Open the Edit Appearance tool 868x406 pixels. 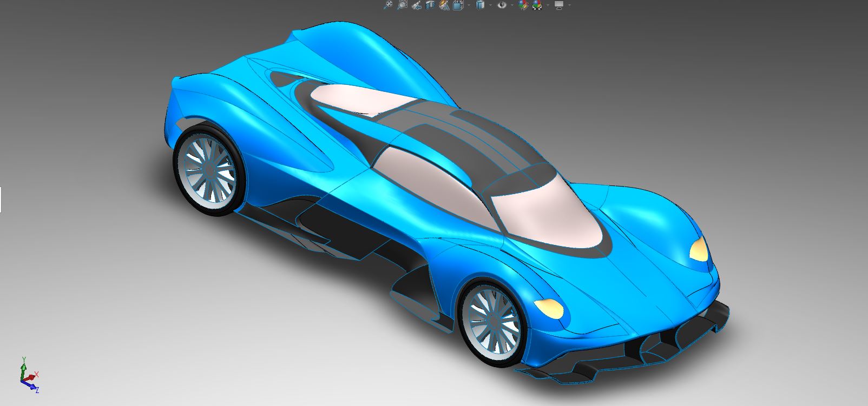tap(523, 5)
